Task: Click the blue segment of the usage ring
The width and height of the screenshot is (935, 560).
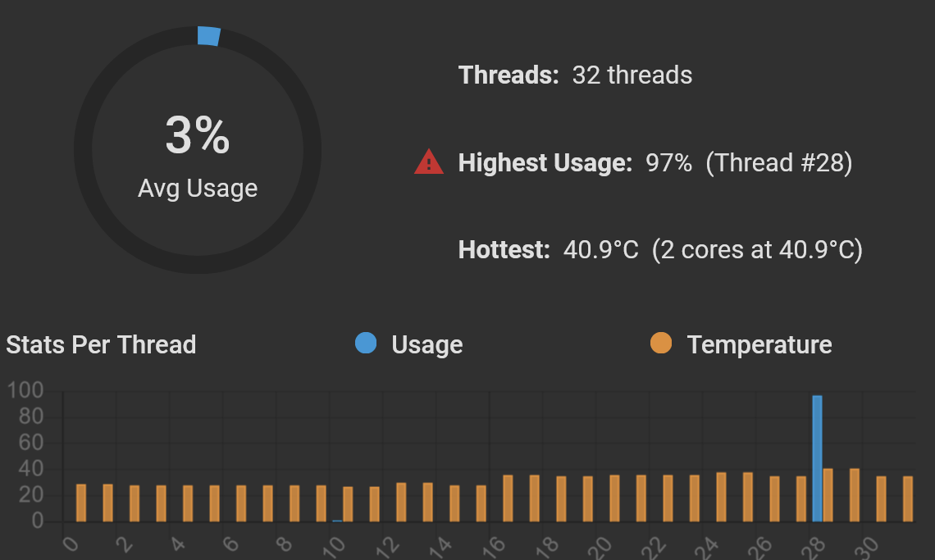Action: pos(208,36)
